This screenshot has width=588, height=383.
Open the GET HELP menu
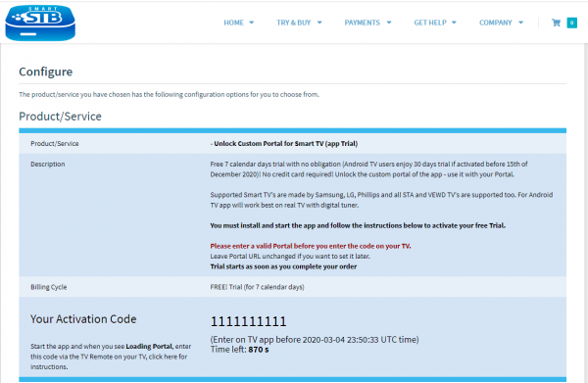tap(430, 23)
